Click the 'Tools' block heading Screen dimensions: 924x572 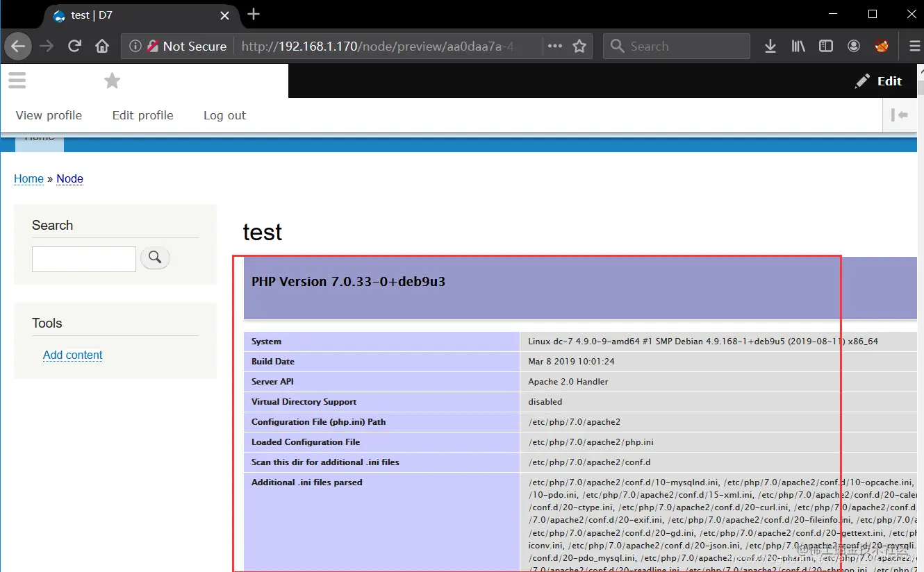coord(47,323)
